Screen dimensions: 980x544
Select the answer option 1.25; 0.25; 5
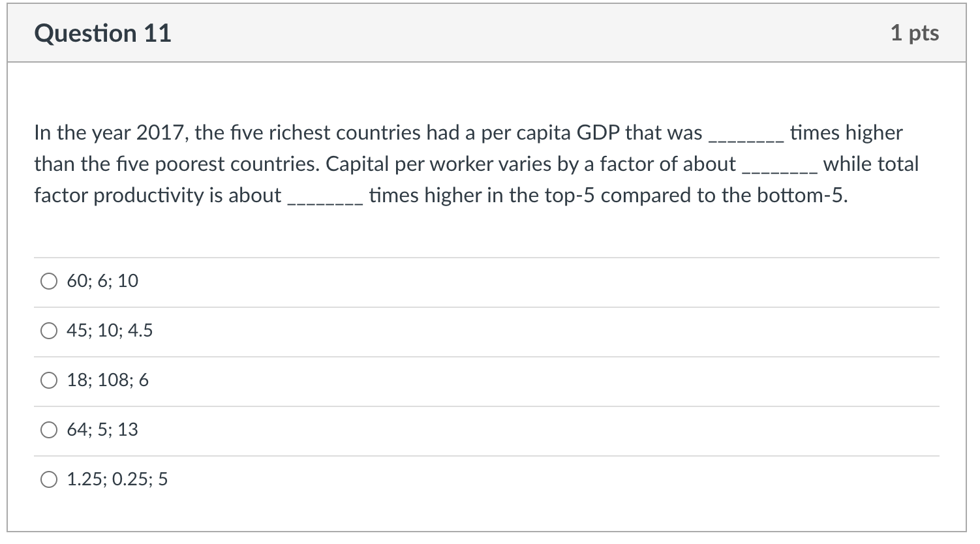(x=48, y=479)
